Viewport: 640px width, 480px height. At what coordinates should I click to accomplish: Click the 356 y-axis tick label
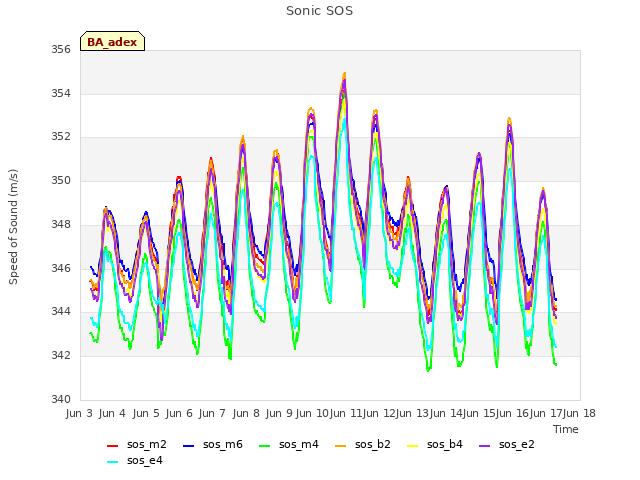pos(61,50)
